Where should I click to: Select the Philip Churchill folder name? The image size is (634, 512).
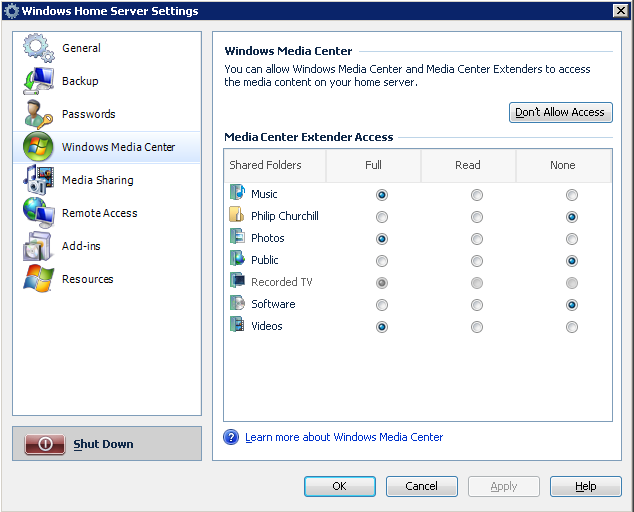click(285, 216)
